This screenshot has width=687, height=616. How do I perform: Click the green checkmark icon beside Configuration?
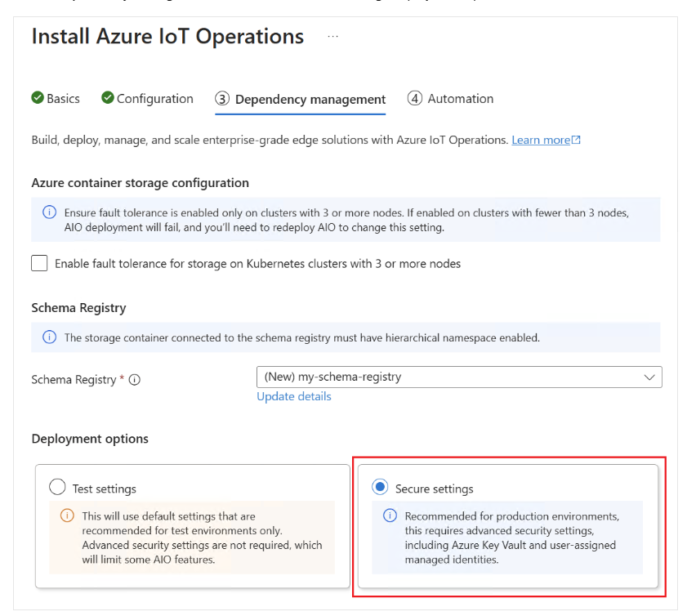point(108,98)
